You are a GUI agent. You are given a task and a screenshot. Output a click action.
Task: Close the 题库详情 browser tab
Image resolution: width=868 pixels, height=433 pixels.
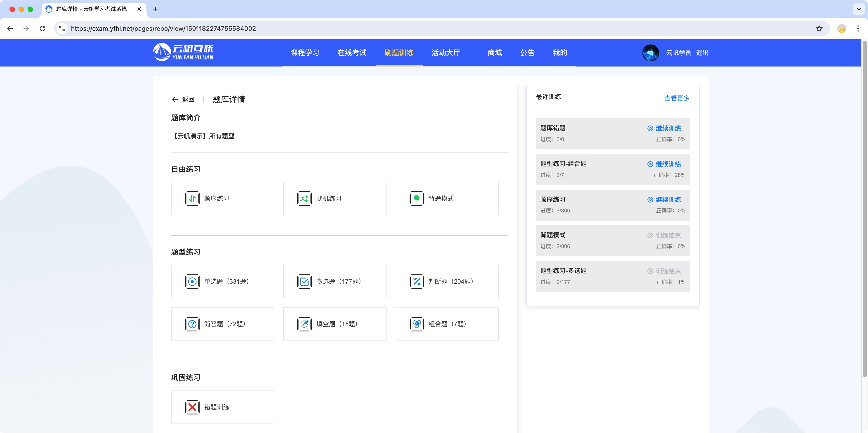coord(139,9)
